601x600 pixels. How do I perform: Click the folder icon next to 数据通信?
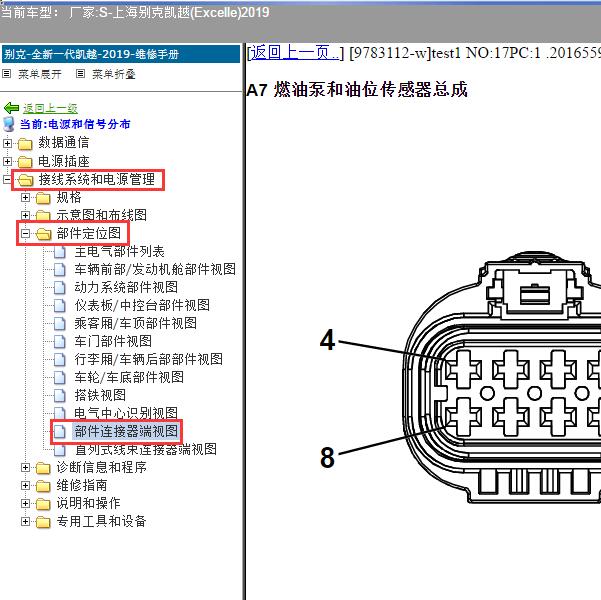click(25, 144)
